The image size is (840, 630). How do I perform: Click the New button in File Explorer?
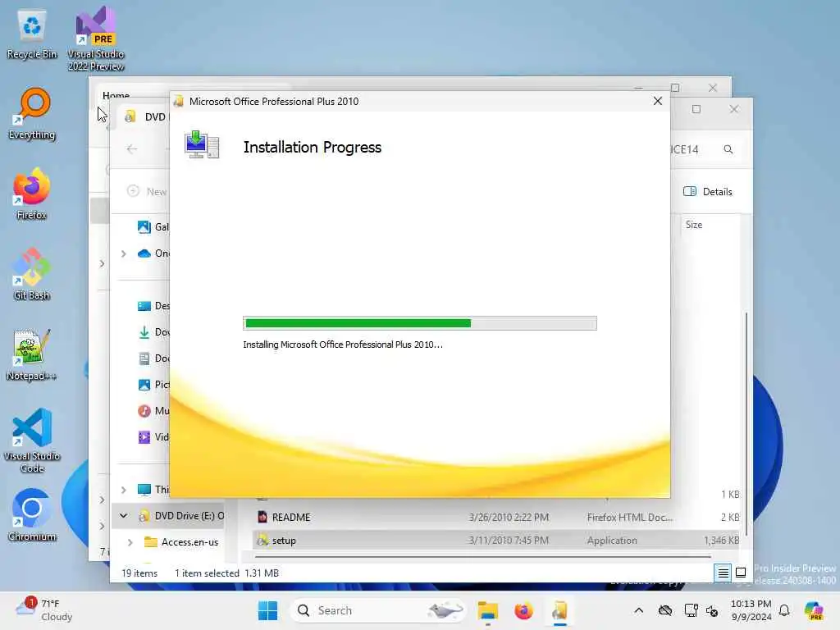148,191
